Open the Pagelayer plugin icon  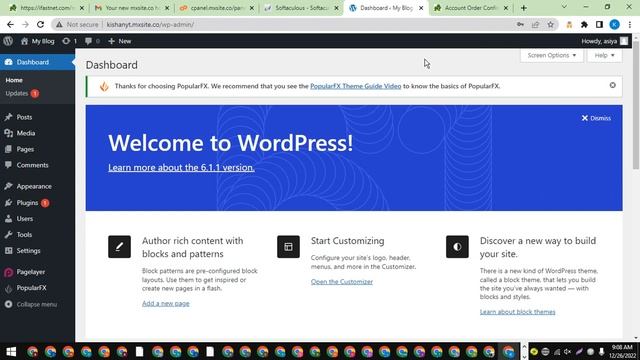click(9, 272)
